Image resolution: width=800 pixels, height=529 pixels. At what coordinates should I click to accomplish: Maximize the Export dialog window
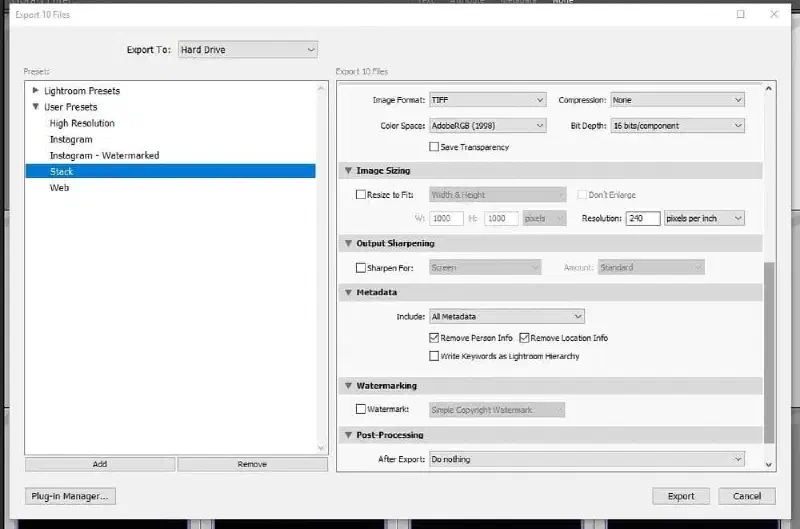[740, 14]
